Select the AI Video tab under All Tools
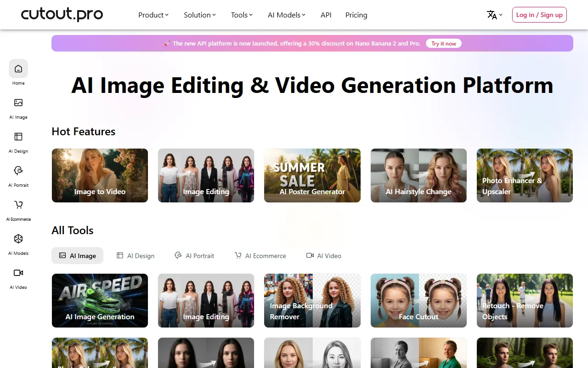This screenshot has height=368, width=588. coord(324,256)
